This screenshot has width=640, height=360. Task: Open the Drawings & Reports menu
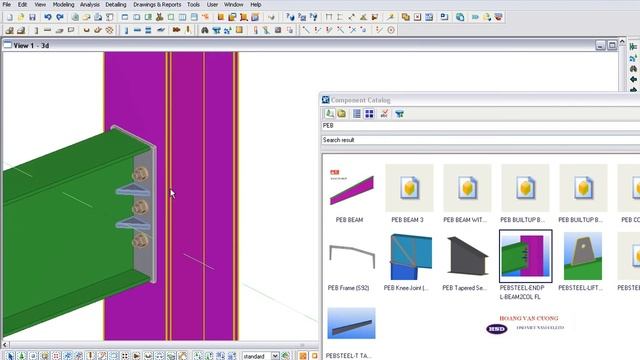point(157,4)
